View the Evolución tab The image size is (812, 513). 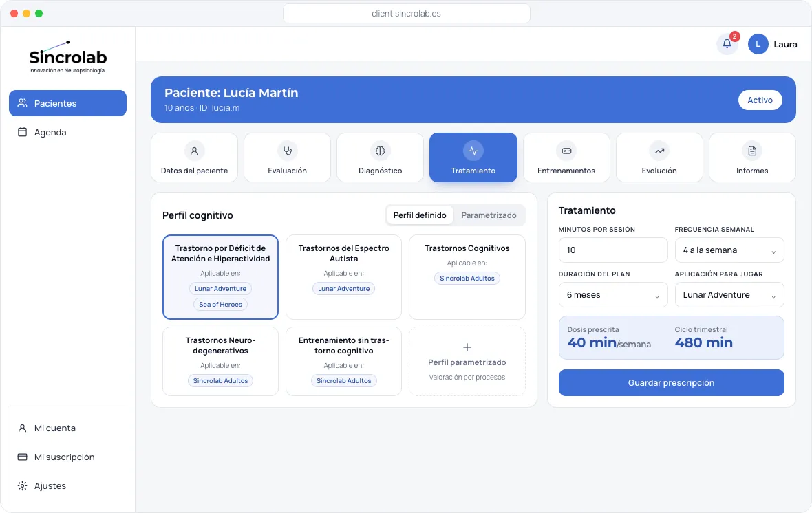[x=659, y=157]
